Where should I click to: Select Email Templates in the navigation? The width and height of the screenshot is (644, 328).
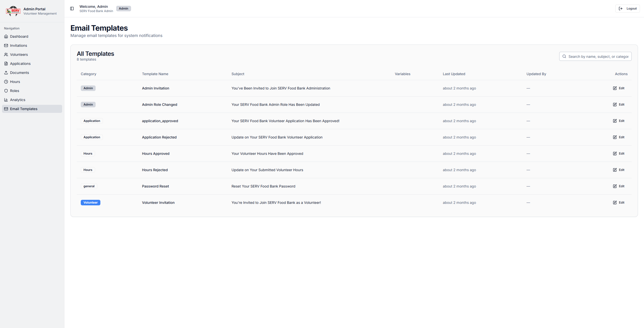[24, 109]
